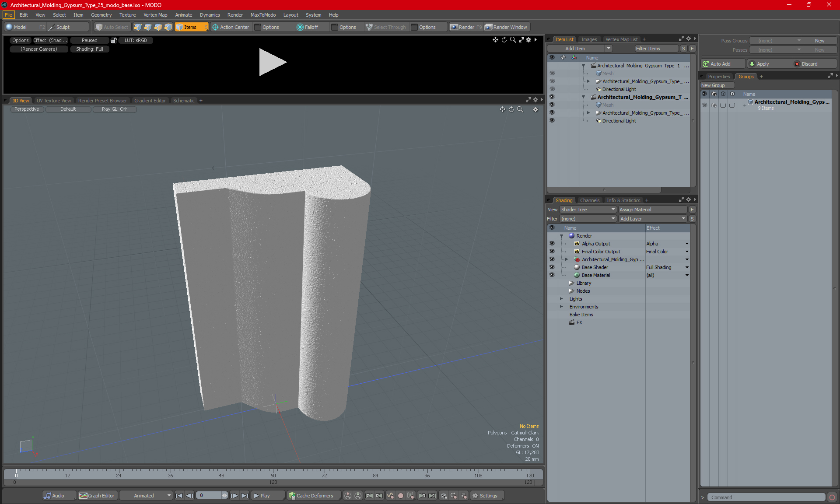This screenshot has width=840, height=504.
Task: Select Edges component mode icon
Action: pyautogui.click(x=148, y=27)
